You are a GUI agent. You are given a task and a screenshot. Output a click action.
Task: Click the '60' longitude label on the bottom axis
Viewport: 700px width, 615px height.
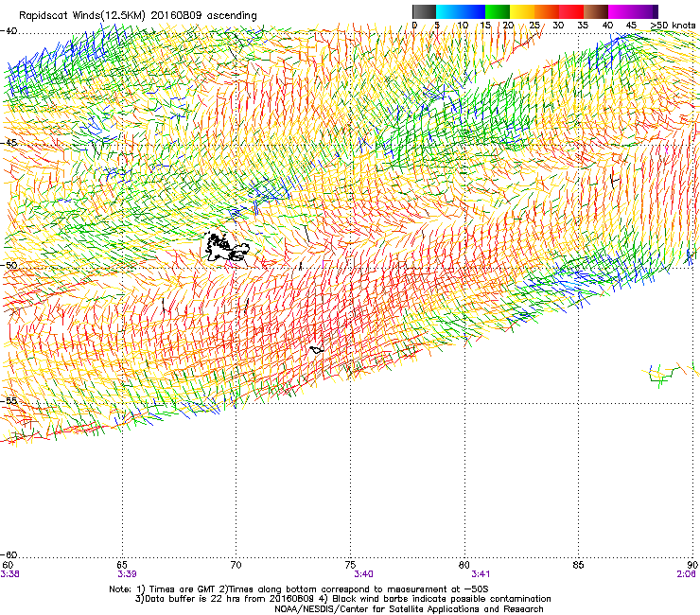click(8, 565)
